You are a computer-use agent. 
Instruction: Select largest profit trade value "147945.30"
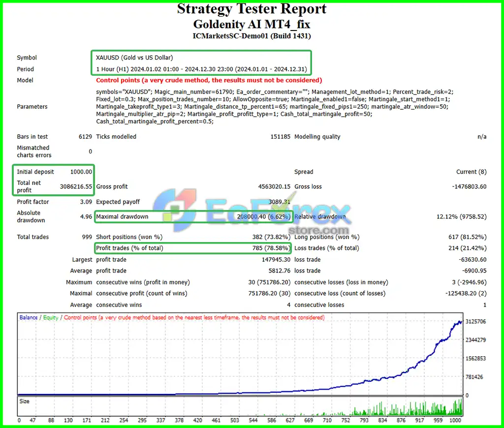[276, 260]
